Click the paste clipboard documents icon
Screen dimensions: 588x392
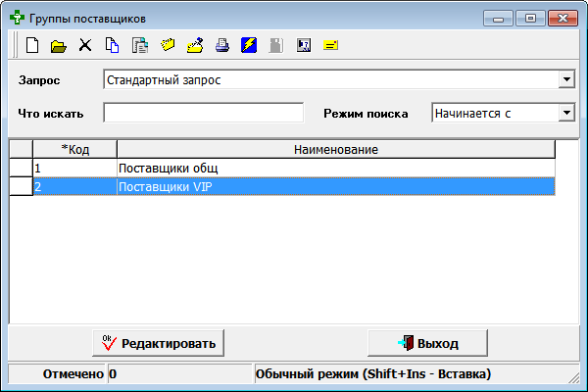140,45
